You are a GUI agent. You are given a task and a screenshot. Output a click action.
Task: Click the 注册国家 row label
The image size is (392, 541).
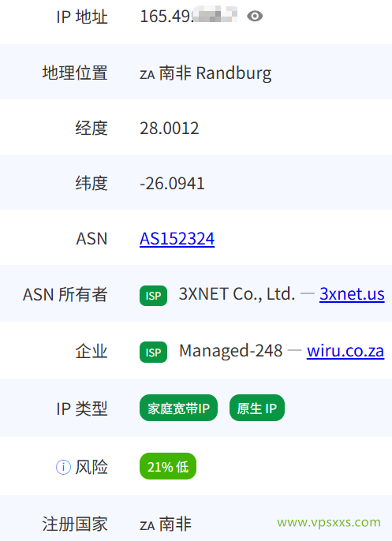pyautogui.click(x=75, y=524)
